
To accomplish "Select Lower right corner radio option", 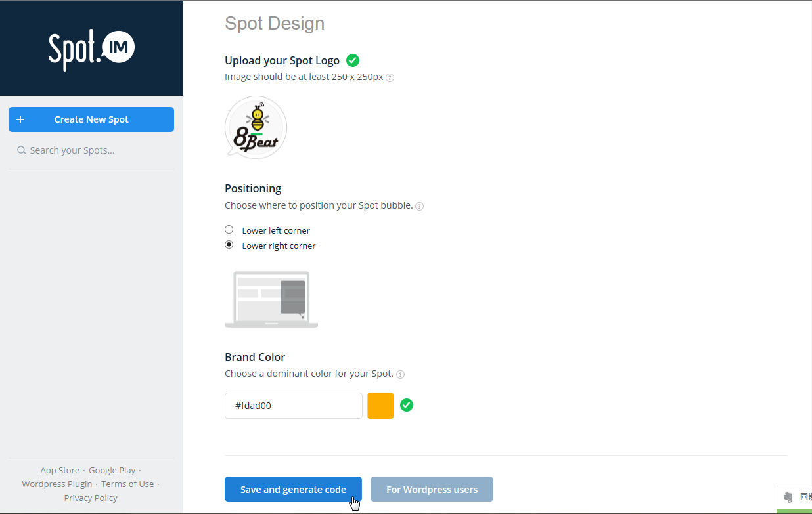I will coord(229,245).
